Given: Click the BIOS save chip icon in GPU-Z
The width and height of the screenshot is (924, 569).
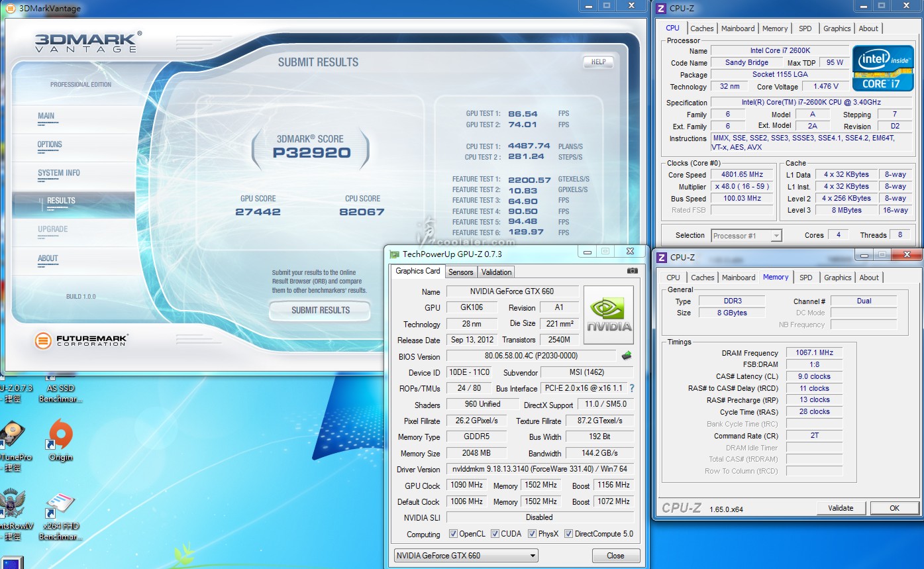Looking at the screenshot, I should click(x=626, y=356).
